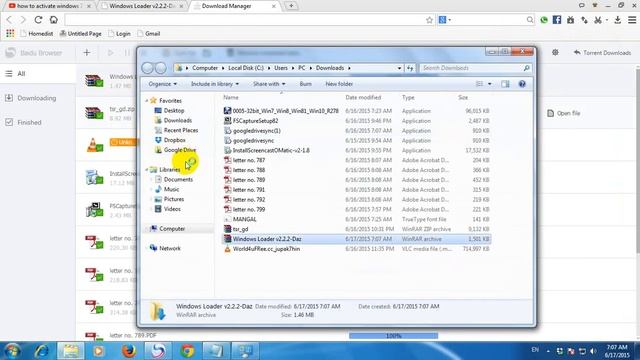The image size is (640, 360).
Task: Open the Organize dropdown menu
Action: click(162, 84)
